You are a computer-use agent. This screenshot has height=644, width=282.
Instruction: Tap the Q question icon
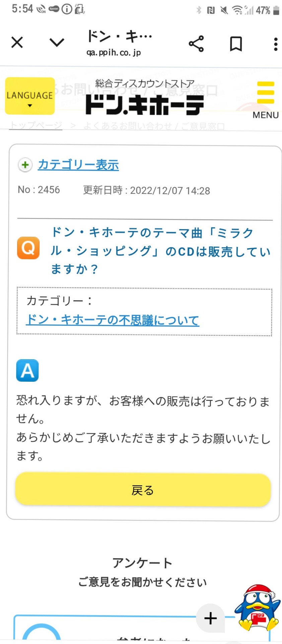coord(28,249)
